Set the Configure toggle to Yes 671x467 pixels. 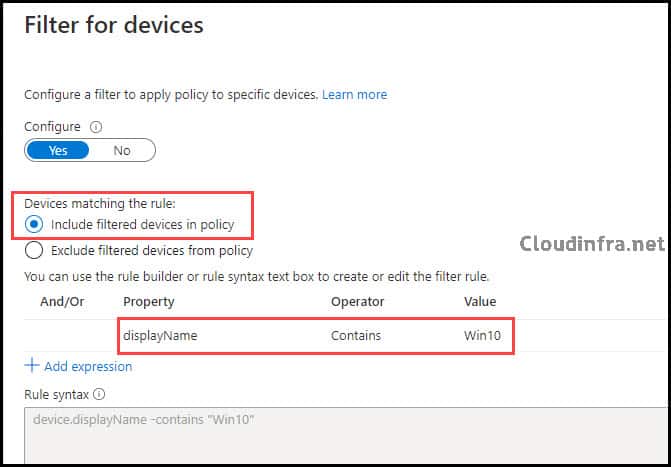[x=57, y=150]
